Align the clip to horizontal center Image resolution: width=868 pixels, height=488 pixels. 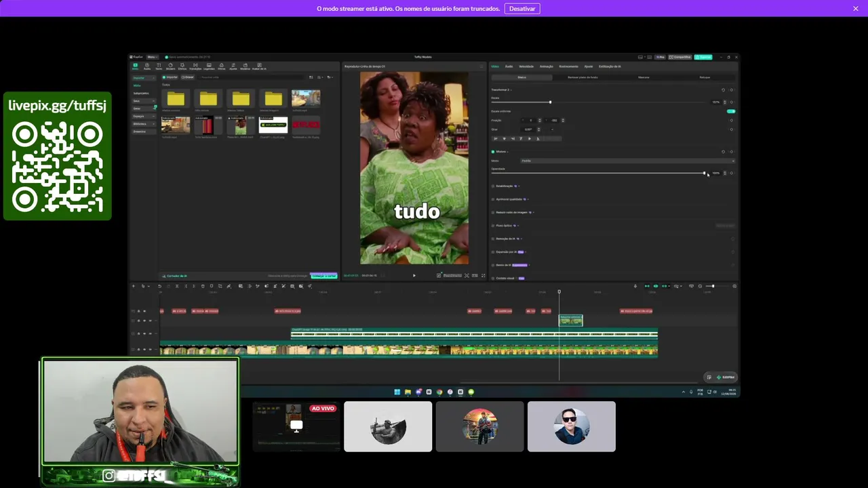(x=504, y=138)
